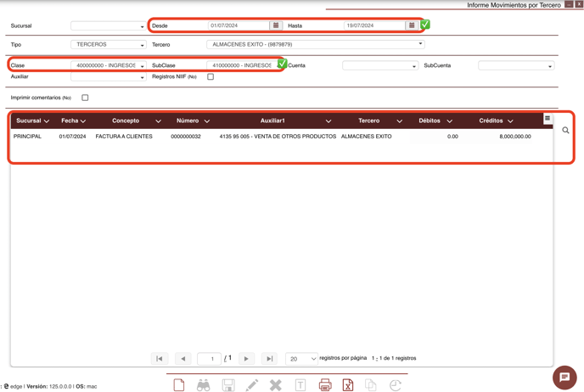Open the chat support bubble
This screenshot has height=392, width=584.
(564, 378)
